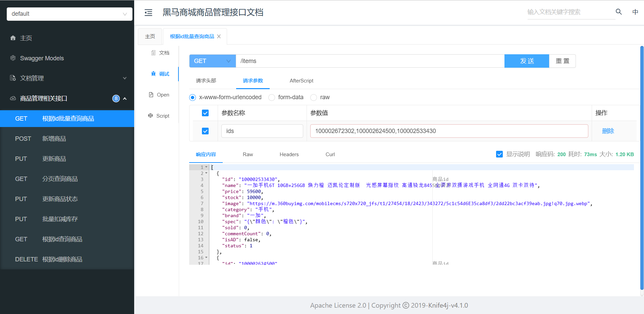Screen dimensions: 644x314
Task: Show the 响应内容 tab
Action: pyautogui.click(x=206, y=154)
